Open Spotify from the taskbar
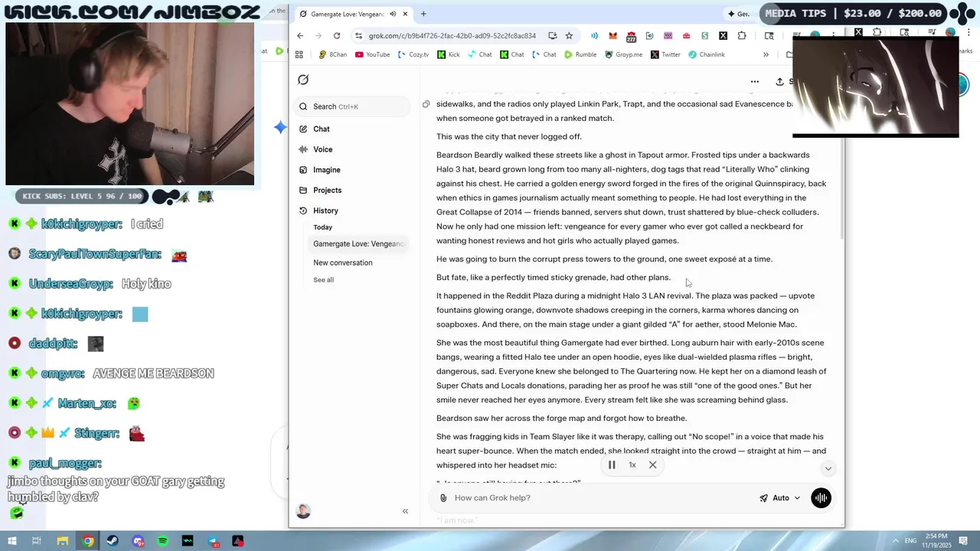This screenshot has height=551, width=980. [163, 541]
